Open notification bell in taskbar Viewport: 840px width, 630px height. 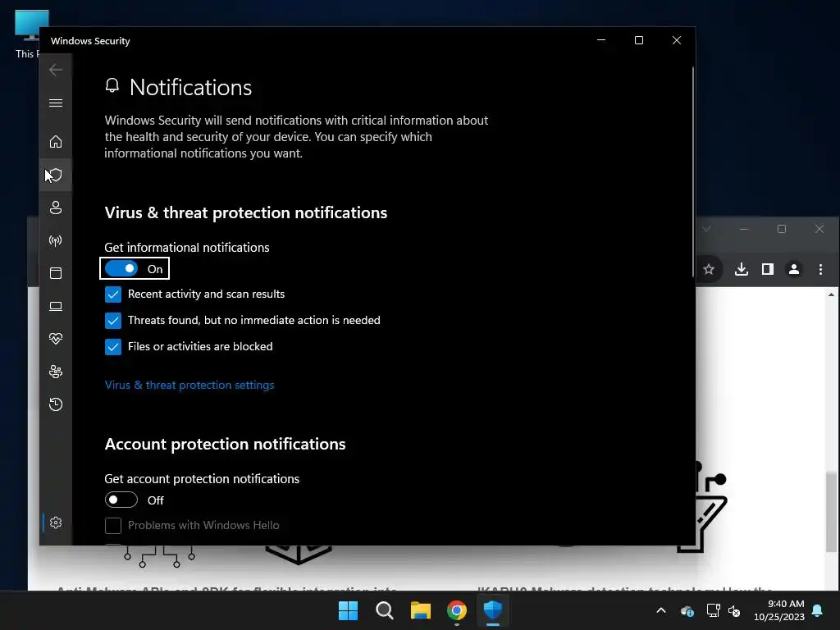click(x=818, y=610)
